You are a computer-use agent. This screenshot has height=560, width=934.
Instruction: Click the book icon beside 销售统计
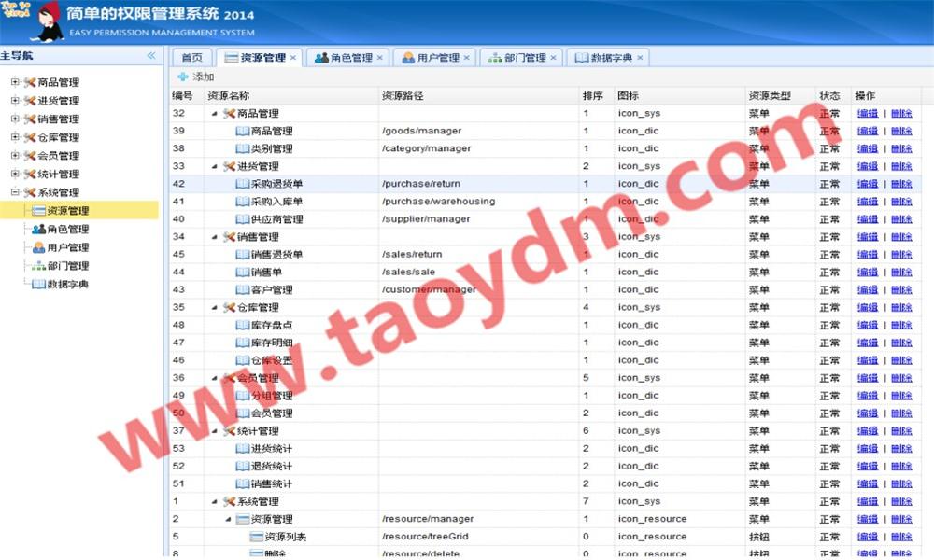pos(243,483)
